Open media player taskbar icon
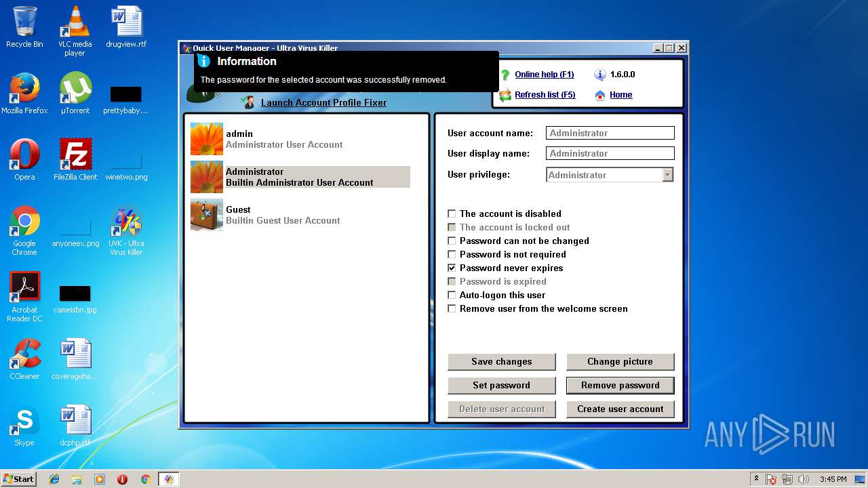Viewport: 868px width, 488px height. (100, 479)
